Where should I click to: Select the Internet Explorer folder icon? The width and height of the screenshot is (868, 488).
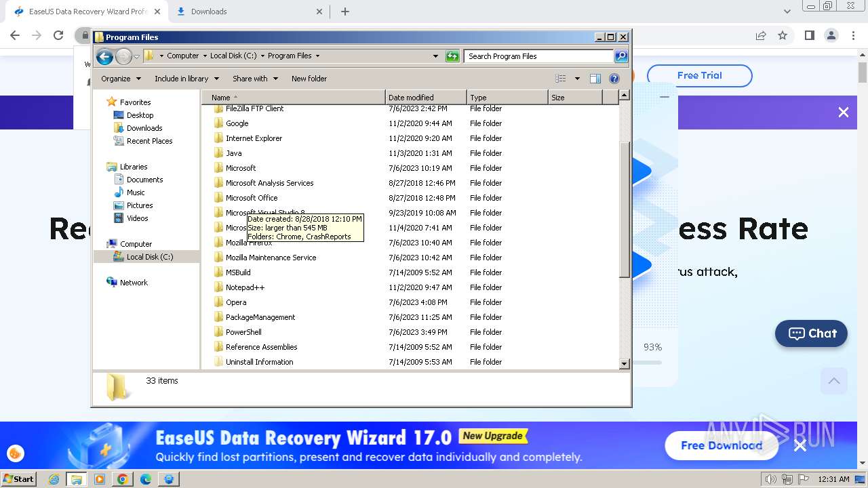pyautogui.click(x=218, y=138)
